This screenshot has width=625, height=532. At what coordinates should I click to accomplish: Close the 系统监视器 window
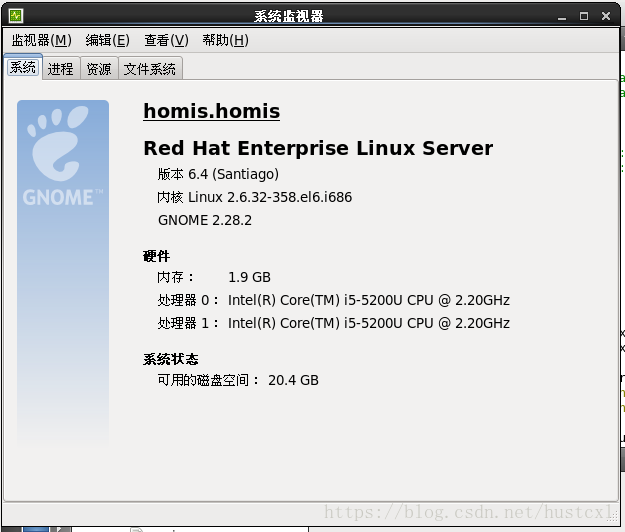(x=606, y=16)
